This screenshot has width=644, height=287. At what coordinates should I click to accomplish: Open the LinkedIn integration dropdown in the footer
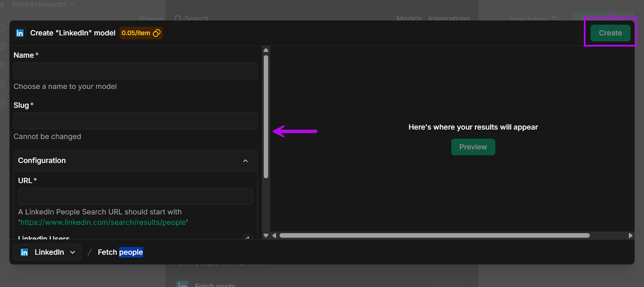(x=47, y=252)
